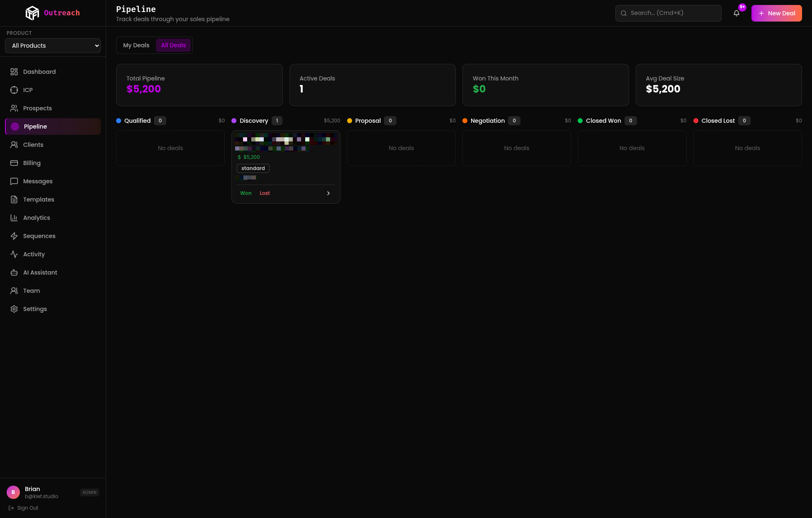Open Prospects in the sidebar
Screen dimensions: 812x518
pos(37,108)
